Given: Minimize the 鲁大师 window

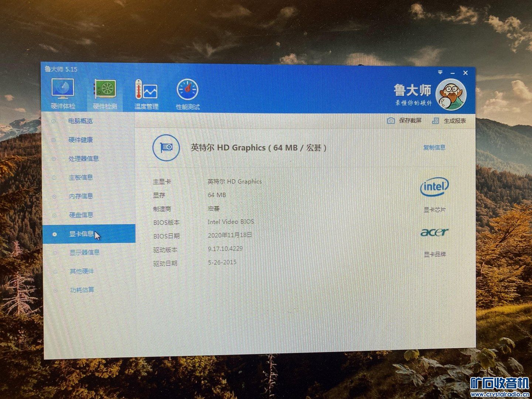Looking at the screenshot, I should click(x=453, y=73).
